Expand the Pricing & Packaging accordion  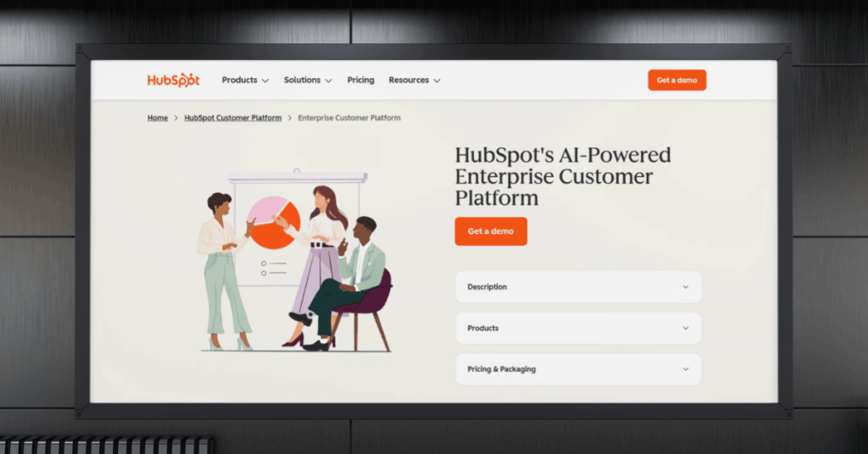[x=578, y=368]
